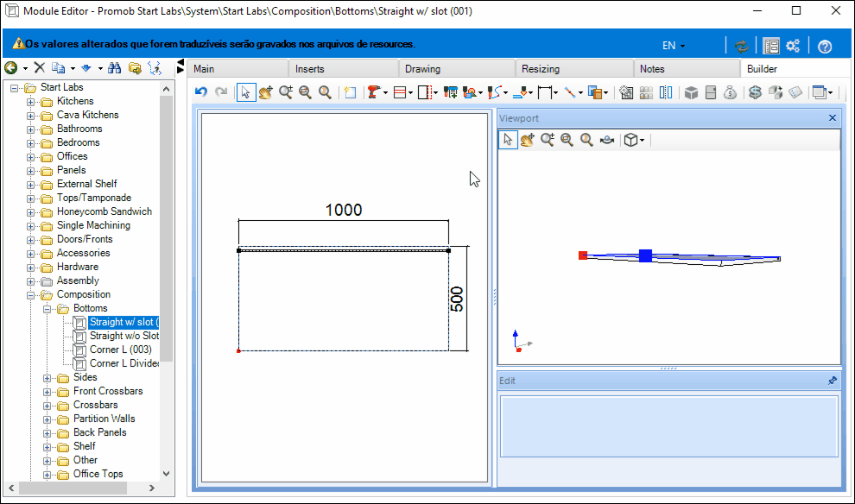The height and width of the screenshot is (504, 855).
Task: Click the Edit panel text field
Action: coord(669,426)
